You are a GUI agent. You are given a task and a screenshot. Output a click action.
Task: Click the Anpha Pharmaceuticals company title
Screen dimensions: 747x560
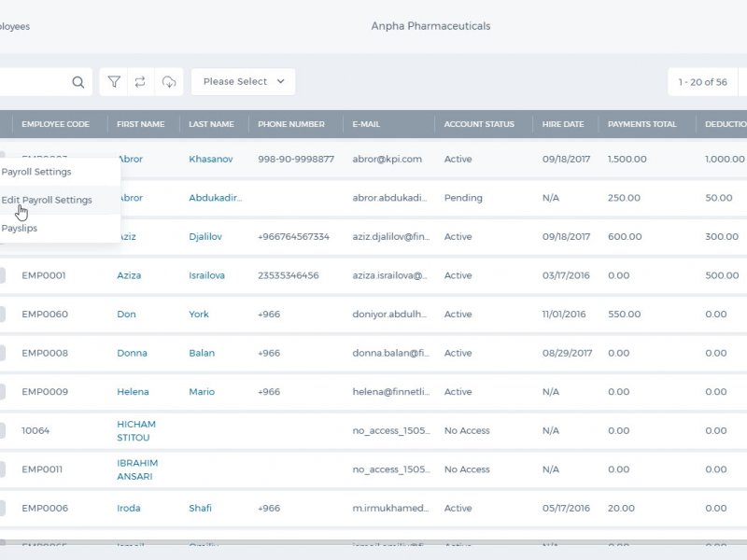click(x=430, y=26)
